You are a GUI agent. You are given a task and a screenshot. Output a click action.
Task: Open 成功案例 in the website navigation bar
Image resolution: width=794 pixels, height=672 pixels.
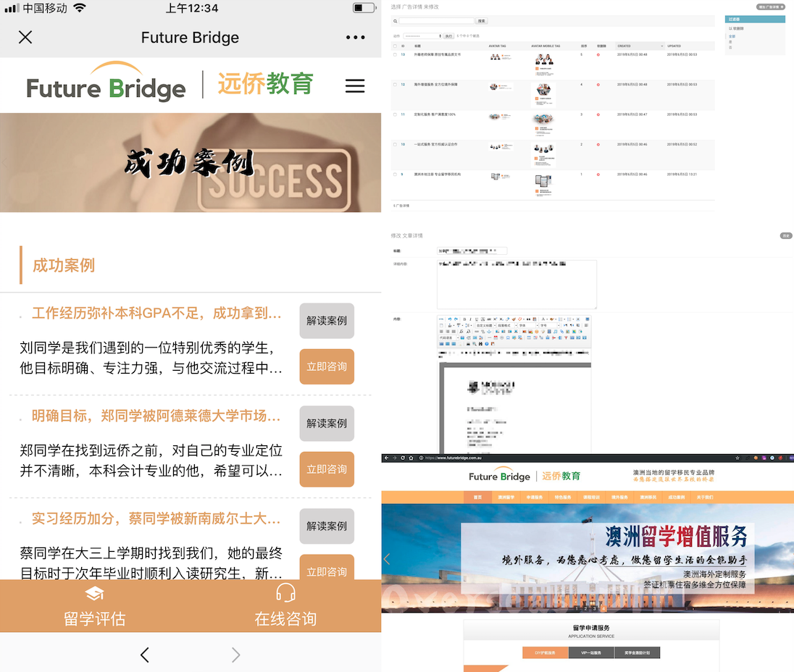pos(676,497)
